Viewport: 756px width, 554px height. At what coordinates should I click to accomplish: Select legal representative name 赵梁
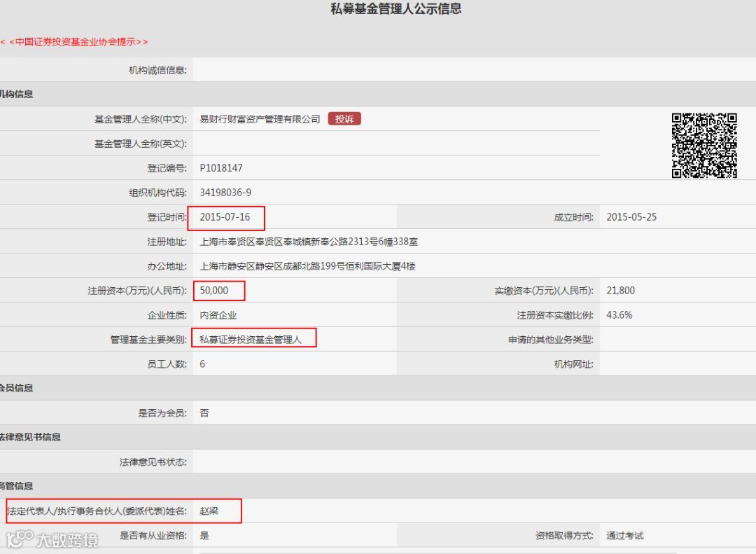pyautogui.click(x=209, y=511)
